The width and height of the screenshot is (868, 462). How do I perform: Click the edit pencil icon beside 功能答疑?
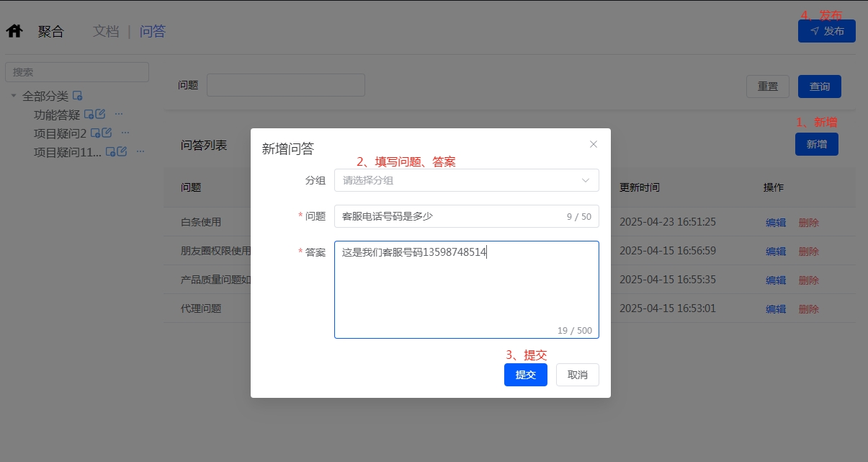pos(101,114)
